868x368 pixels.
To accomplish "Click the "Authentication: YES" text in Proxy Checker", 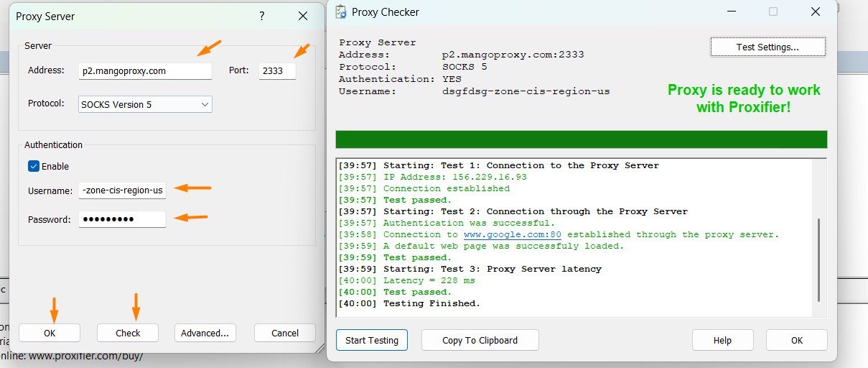I will point(401,79).
